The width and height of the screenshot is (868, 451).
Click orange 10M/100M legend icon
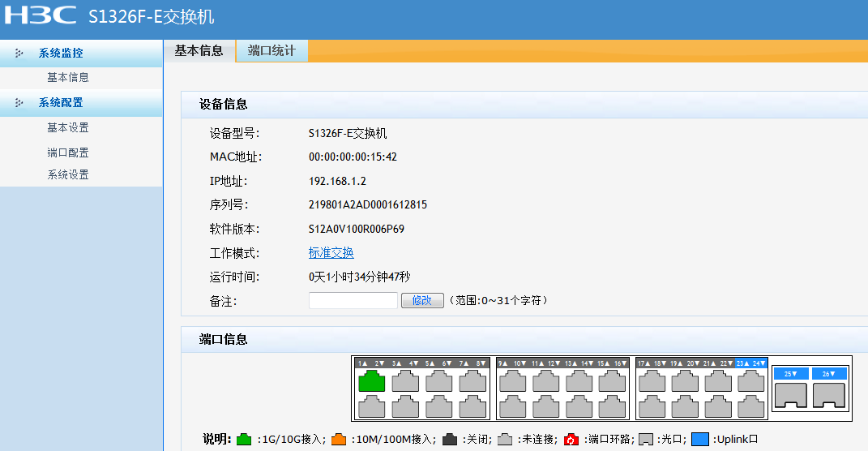coord(339,440)
